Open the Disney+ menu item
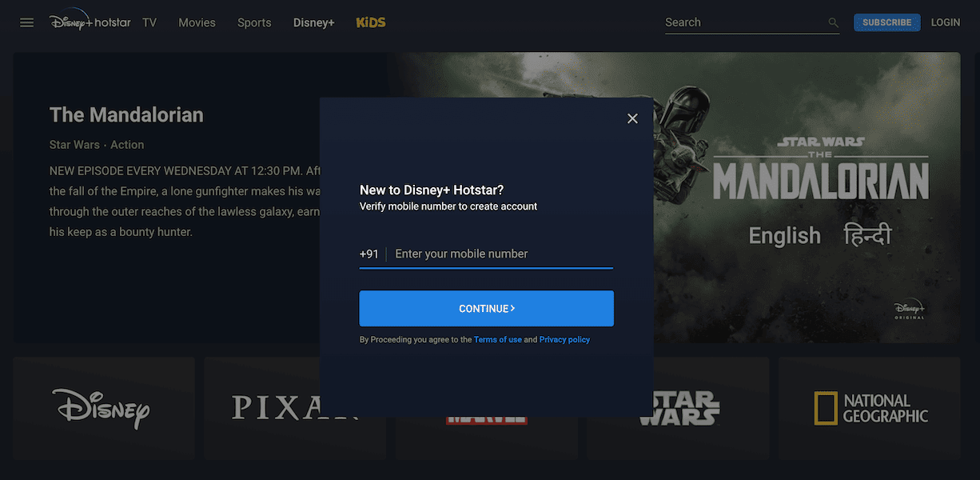 pos(314,22)
